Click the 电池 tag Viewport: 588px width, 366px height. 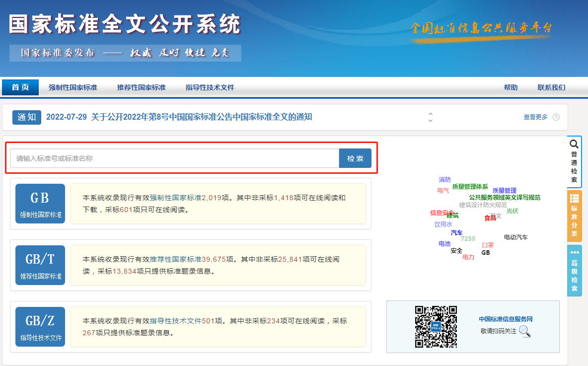(444, 244)
